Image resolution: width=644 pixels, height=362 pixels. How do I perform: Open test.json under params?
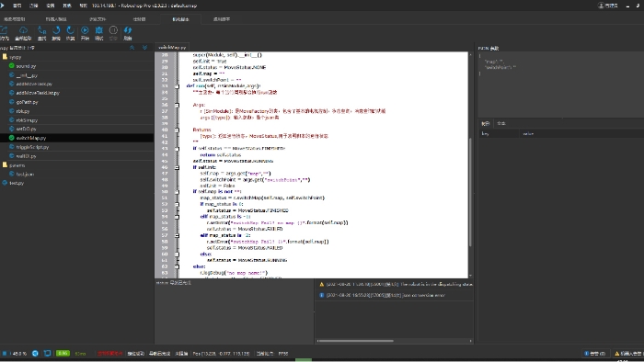point(25,175)
